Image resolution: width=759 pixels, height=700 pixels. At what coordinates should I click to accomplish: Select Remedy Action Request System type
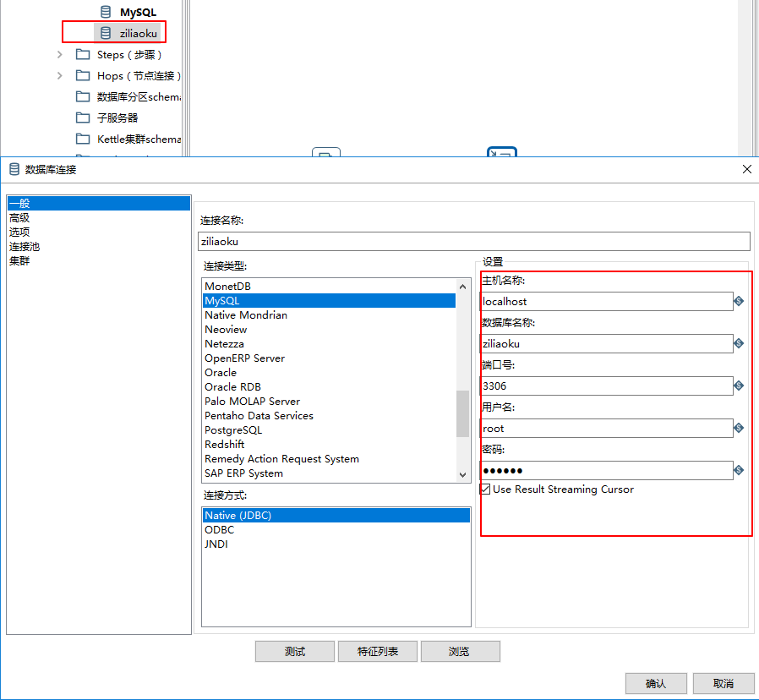coord(329,459)
